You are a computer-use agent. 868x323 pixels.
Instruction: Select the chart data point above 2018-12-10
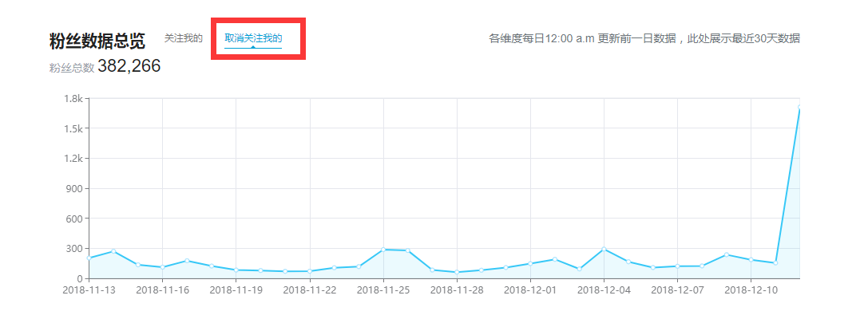[751, 259]
